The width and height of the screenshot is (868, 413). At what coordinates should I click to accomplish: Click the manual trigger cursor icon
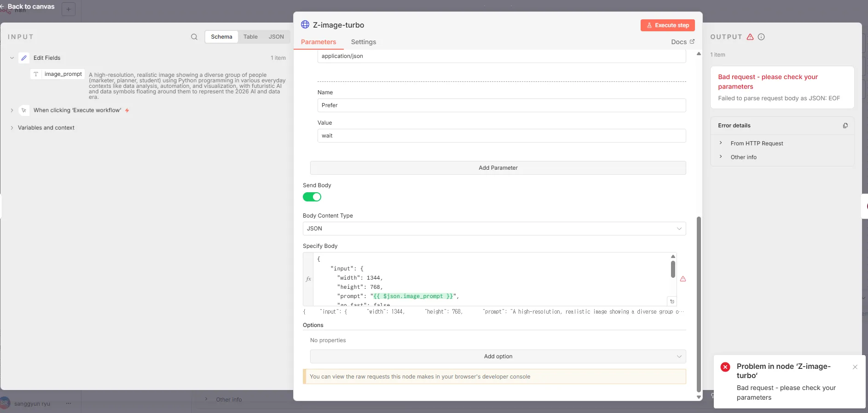coord(24,110)
